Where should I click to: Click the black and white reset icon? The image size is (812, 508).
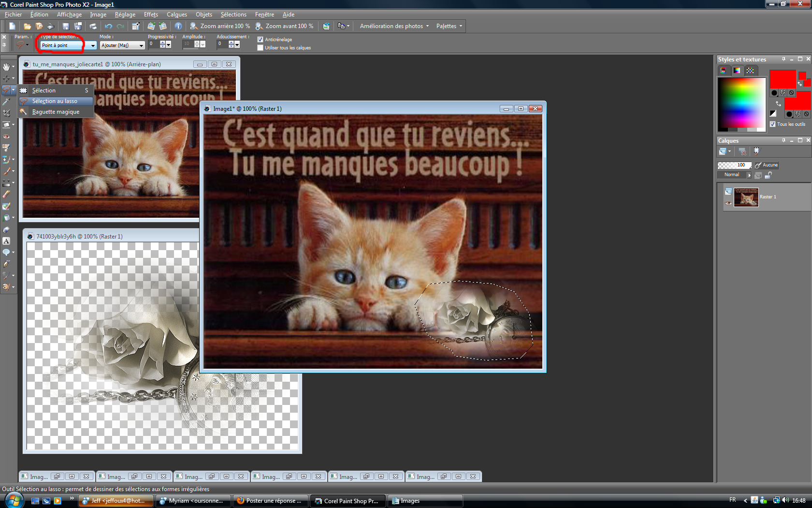click(x=773, y=113)
